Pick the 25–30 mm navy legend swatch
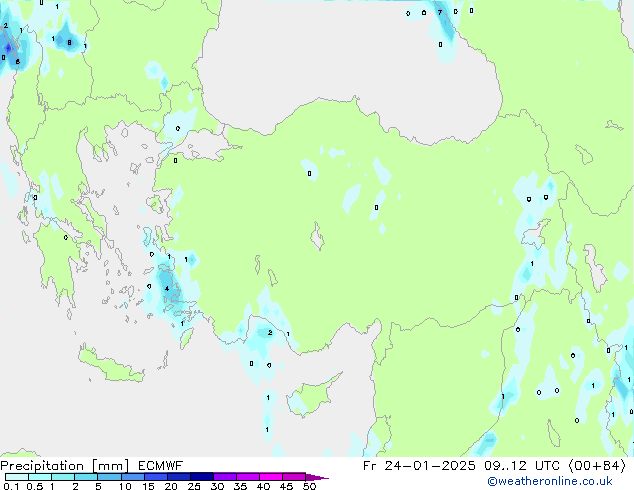 [x=201, y=477]
